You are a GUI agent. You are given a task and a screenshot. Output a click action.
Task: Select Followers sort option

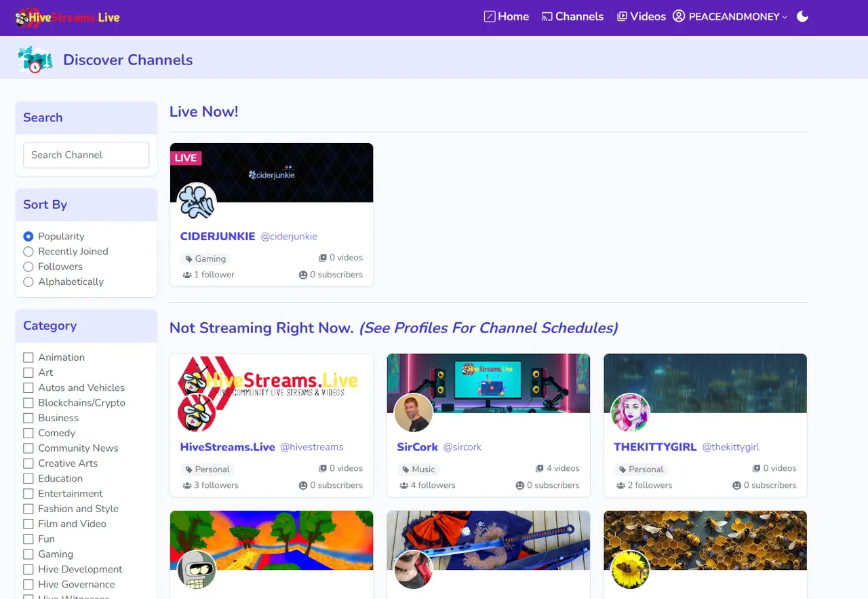click(x=28, y=267)
